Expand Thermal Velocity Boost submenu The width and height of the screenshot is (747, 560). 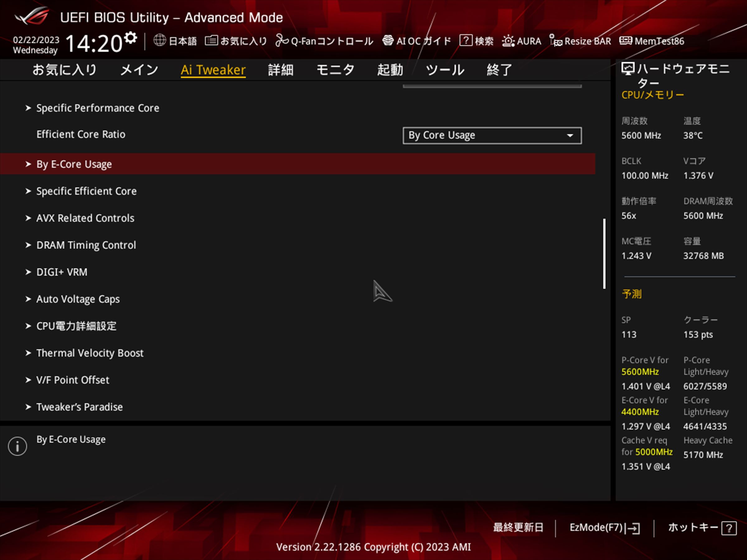tap(90, 353)
